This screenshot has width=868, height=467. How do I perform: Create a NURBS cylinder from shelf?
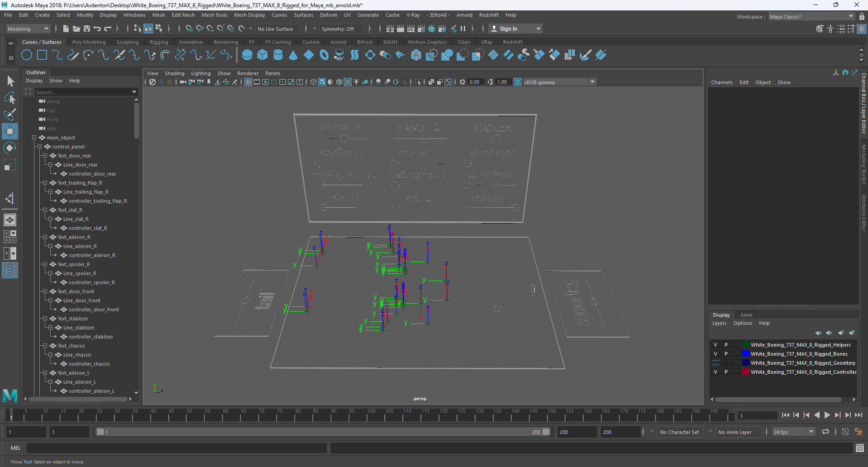point(278,55)
